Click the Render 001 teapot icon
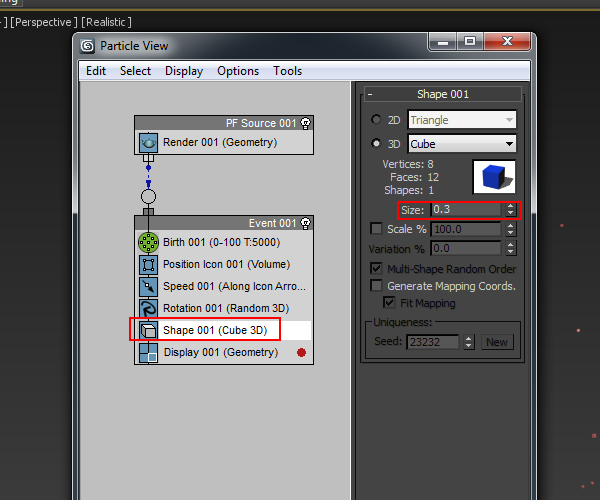 point(148,143)
